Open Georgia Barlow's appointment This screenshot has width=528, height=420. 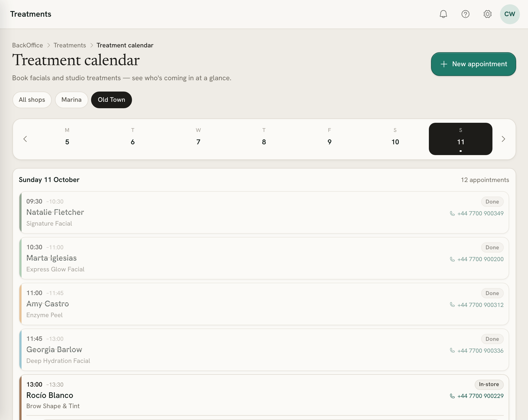tap(264, 350)
